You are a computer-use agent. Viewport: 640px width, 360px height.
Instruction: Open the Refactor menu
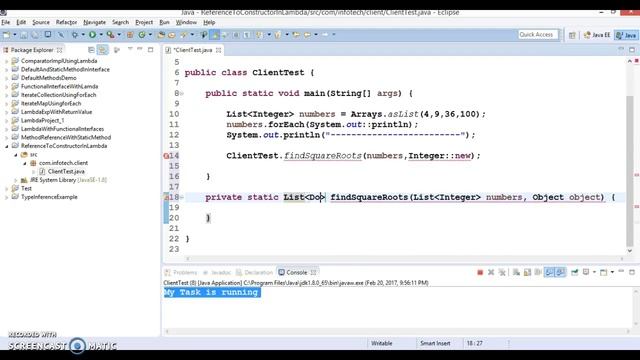coord(66,22)
